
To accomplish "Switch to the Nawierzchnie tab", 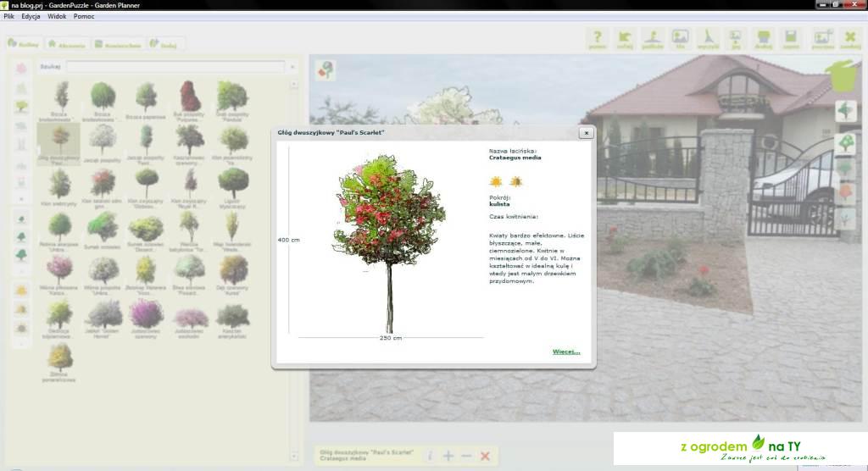I will click(x=117, y=44).
